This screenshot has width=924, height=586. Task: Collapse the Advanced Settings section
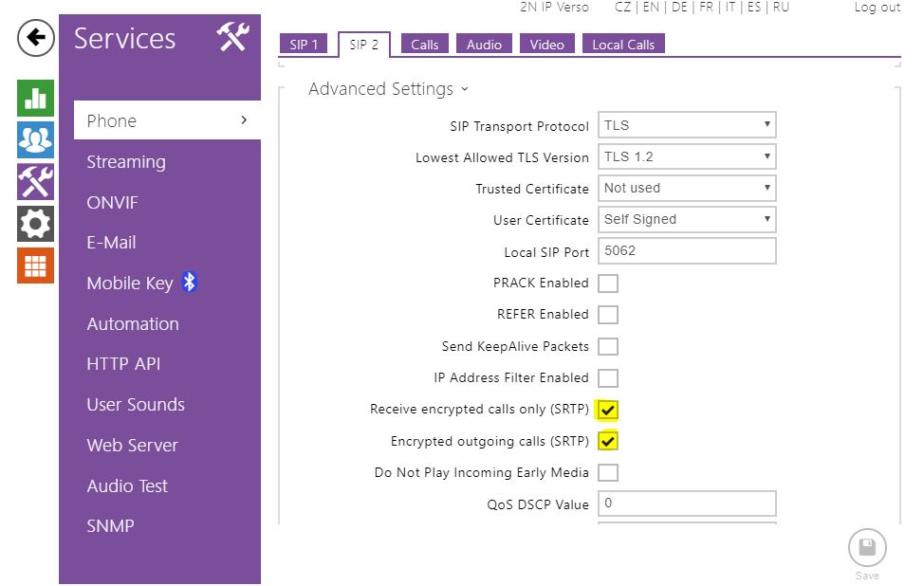[388, 89]
